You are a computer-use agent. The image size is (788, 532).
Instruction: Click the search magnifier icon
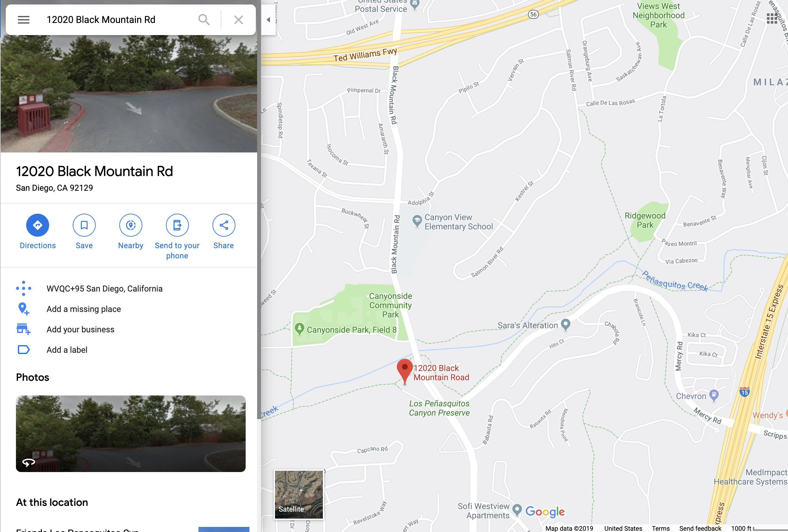(x=204, y=20)
